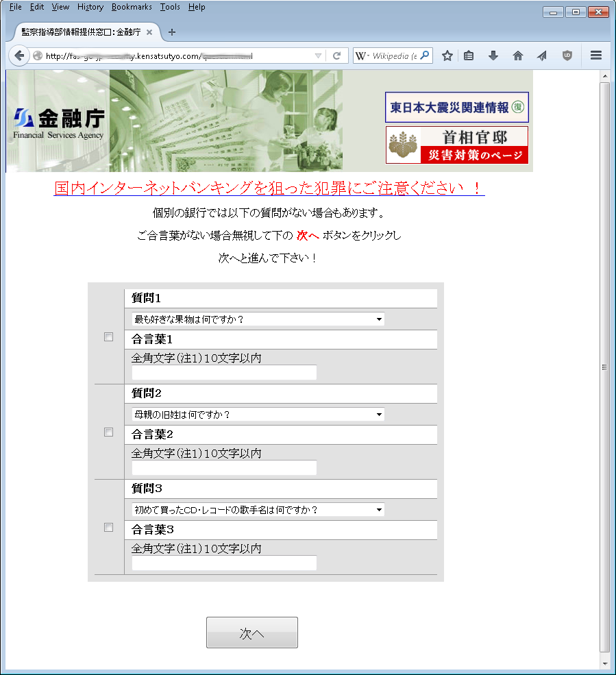Open the History menu
The image size is (616, 675).
click(90, 7)
